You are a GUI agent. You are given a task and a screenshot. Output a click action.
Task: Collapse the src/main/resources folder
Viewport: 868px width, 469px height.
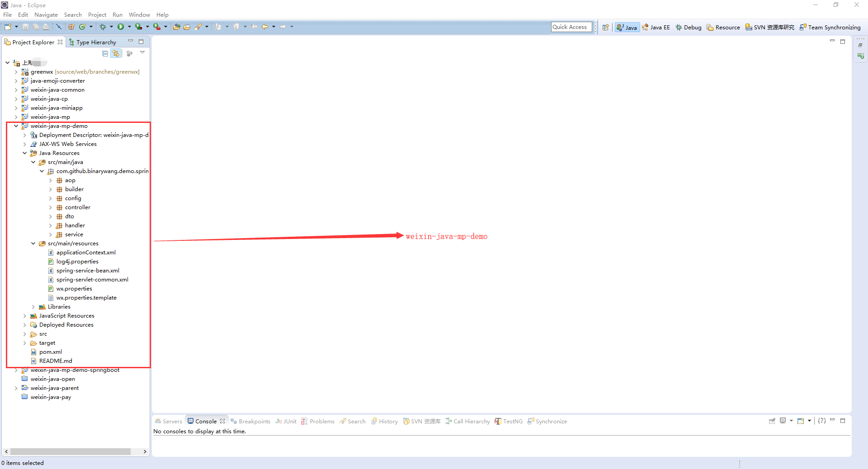[33, 244]
